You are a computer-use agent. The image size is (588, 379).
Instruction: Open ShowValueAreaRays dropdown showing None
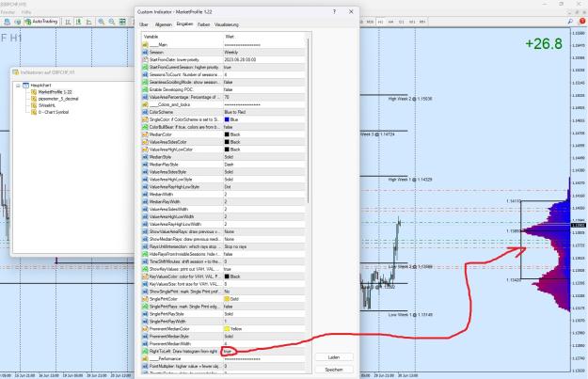pos(264,231)
